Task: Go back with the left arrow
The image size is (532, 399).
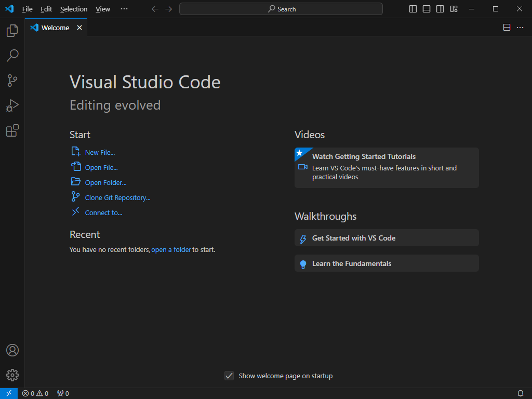Action: click(x=155, y=9)
